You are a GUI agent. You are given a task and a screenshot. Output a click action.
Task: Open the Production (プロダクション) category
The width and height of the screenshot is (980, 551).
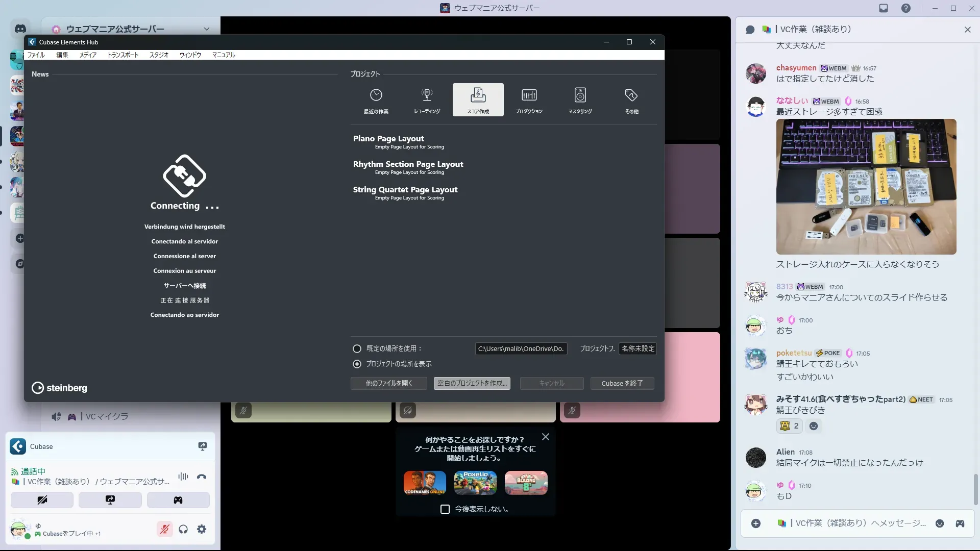tap(529, 99)
